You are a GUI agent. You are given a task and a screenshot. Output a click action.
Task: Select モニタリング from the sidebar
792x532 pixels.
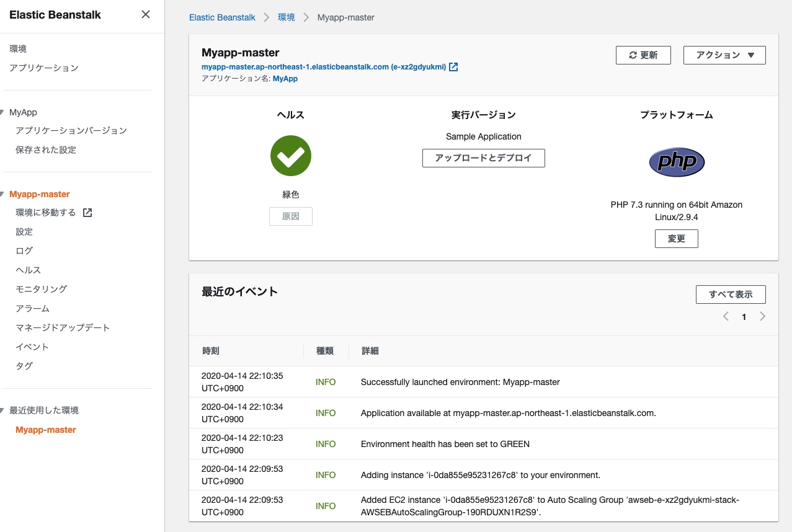41,289
